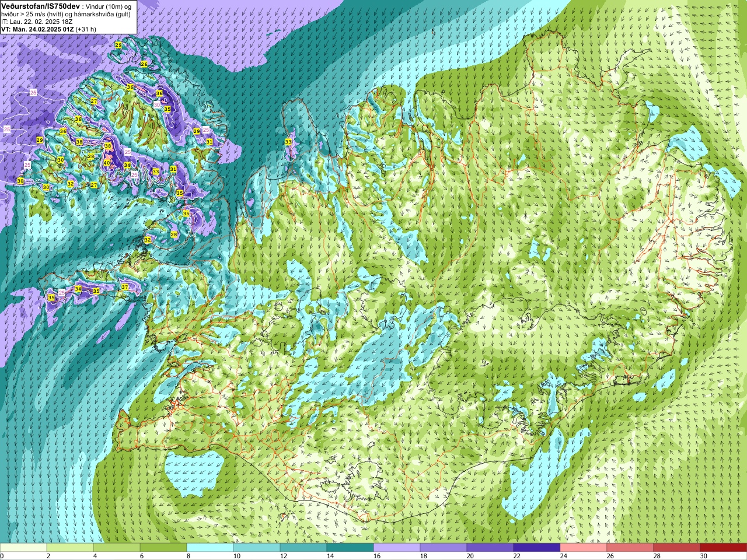Click the 22–24 m/s deep violet legend swatch

pyautogui.click(x=537, y=548)
